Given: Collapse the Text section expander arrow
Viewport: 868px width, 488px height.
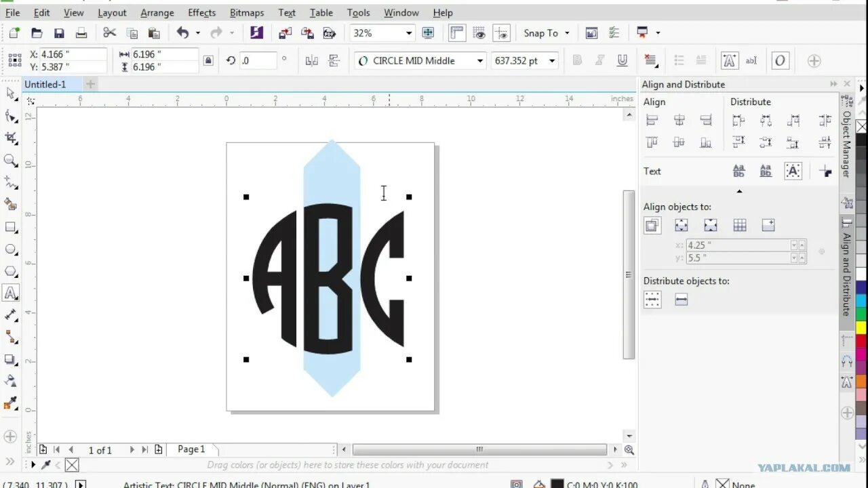Looking at the screenshot, I should pyautogui.click(x=739, y=191).
